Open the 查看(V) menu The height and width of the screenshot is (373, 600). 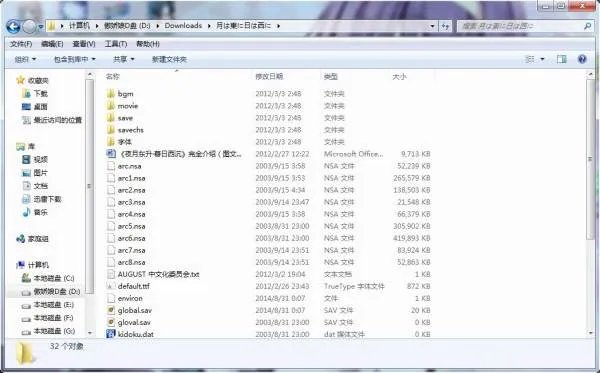click(83, 44)
